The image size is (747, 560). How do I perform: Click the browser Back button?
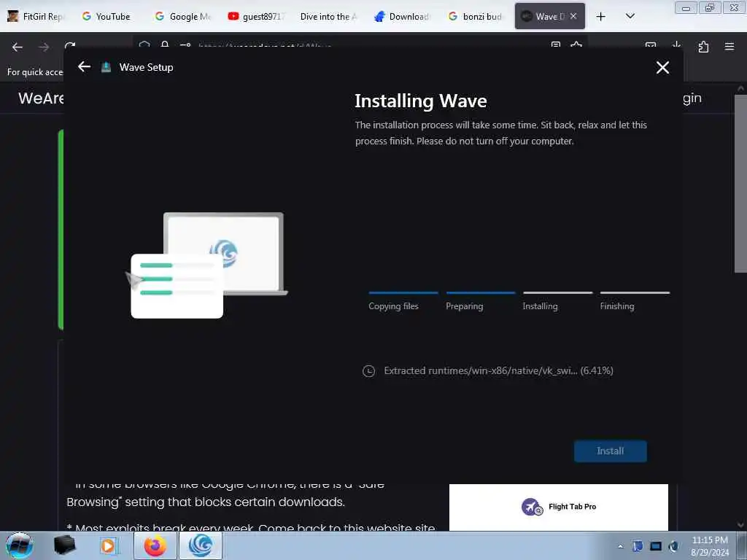[18, 47]
